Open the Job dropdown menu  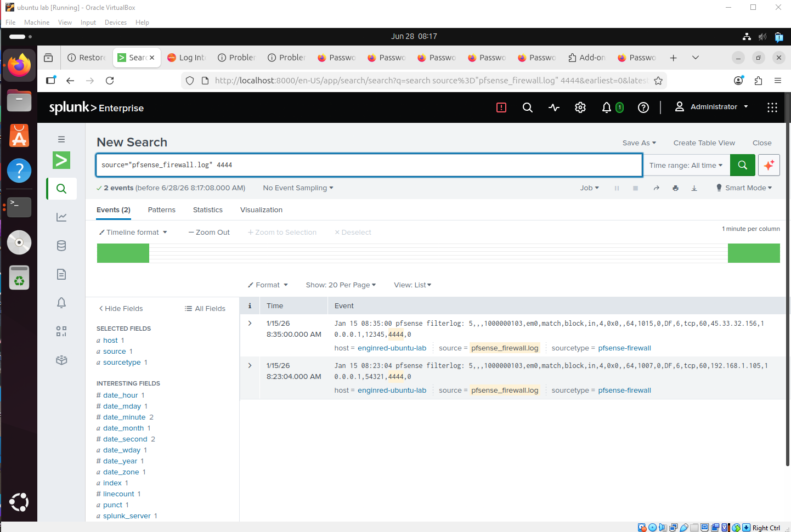pyautogui.click(x=589, y=188)
